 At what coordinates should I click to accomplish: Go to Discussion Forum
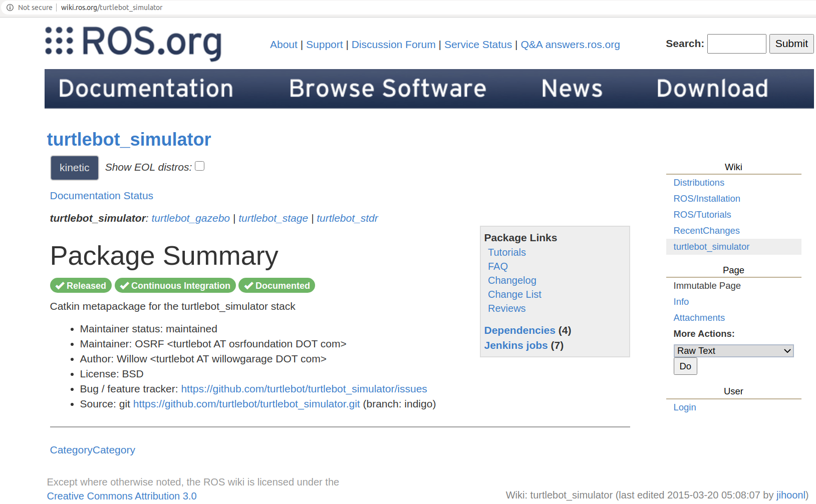(x=394, y=45)
